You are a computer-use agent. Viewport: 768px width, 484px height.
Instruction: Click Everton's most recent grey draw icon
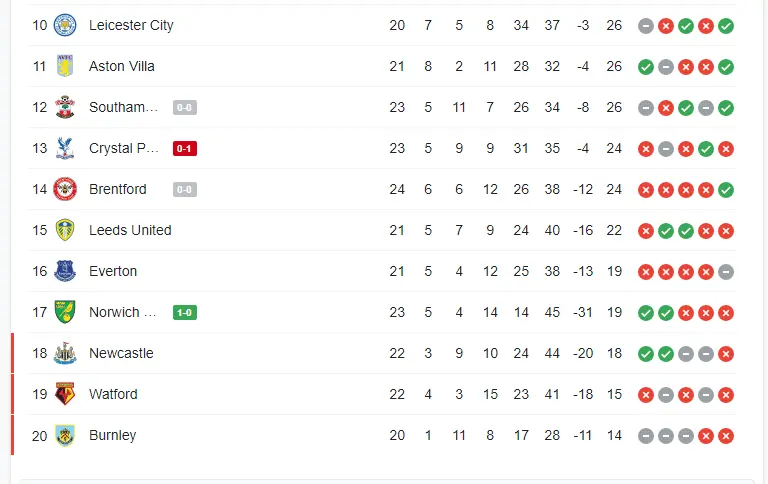(x=726, y=272)
